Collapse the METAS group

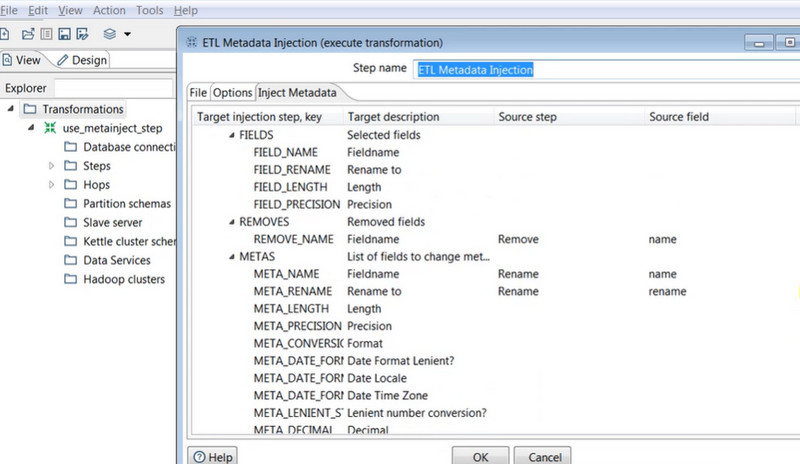coord(231,257)
